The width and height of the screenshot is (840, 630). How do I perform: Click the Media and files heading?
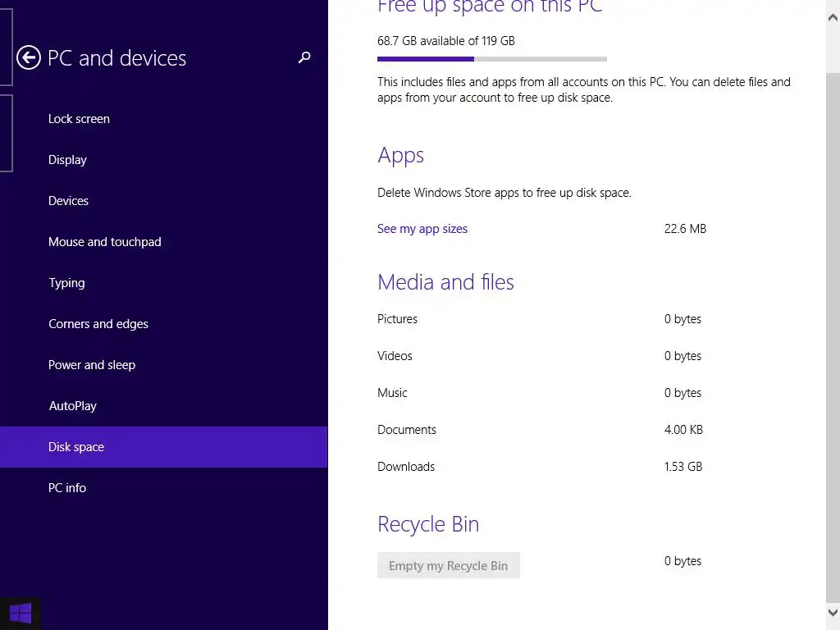click(x=445, y=282)
